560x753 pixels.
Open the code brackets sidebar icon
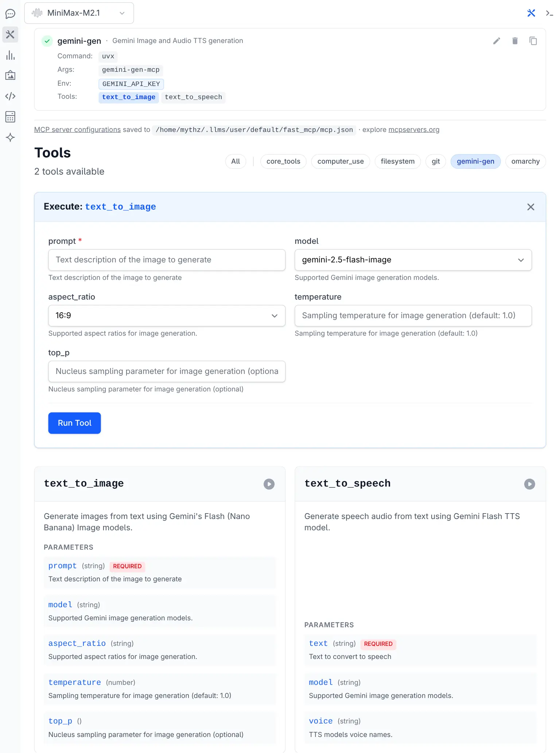[x=10, y=96]
